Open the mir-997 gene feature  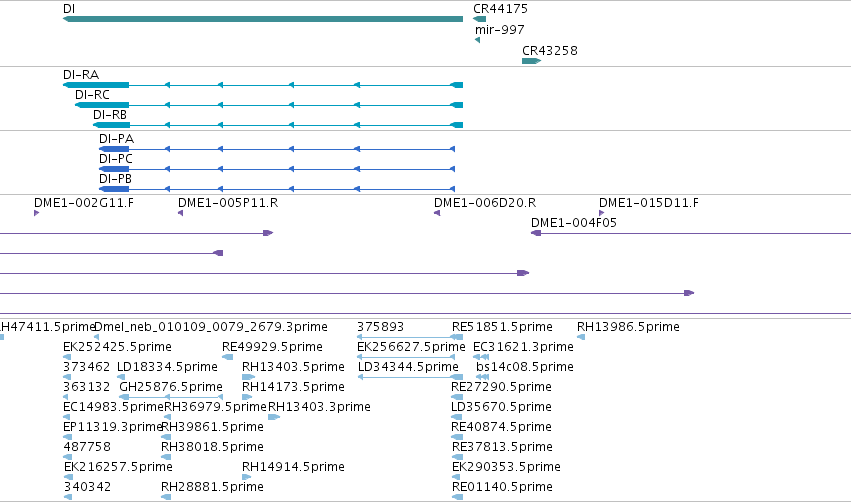[478, 40]
